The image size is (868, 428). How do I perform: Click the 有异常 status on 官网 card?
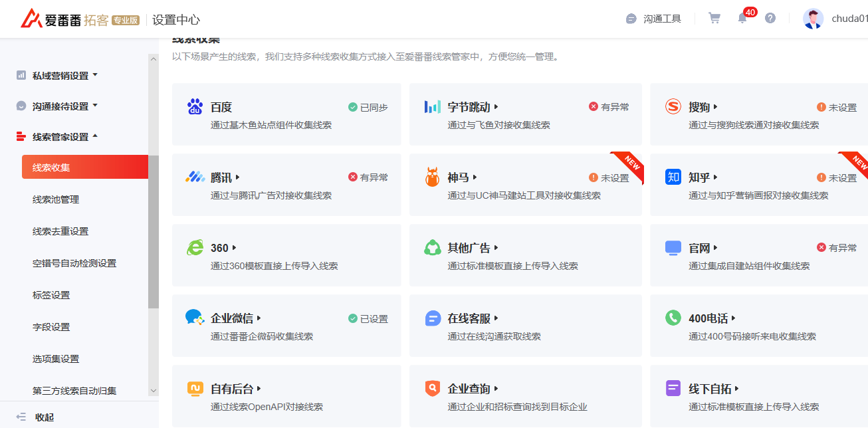pyautogui.click(x=837, y=247)
